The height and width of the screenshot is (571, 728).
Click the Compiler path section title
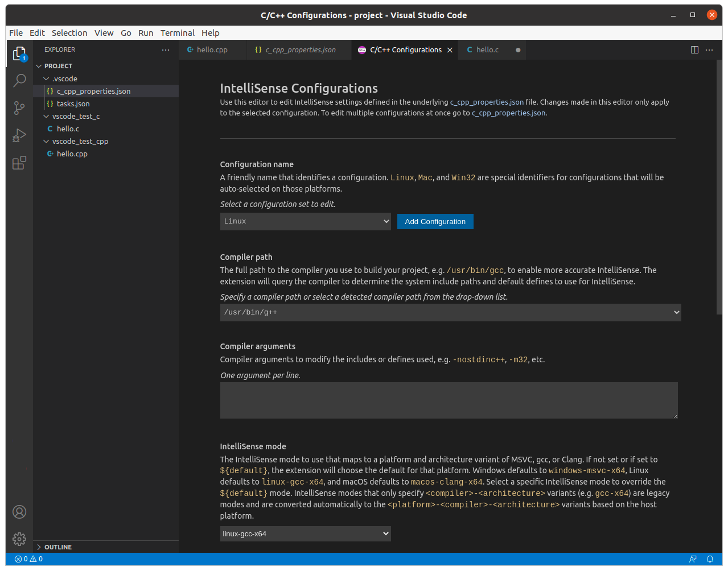pos(246,257)
